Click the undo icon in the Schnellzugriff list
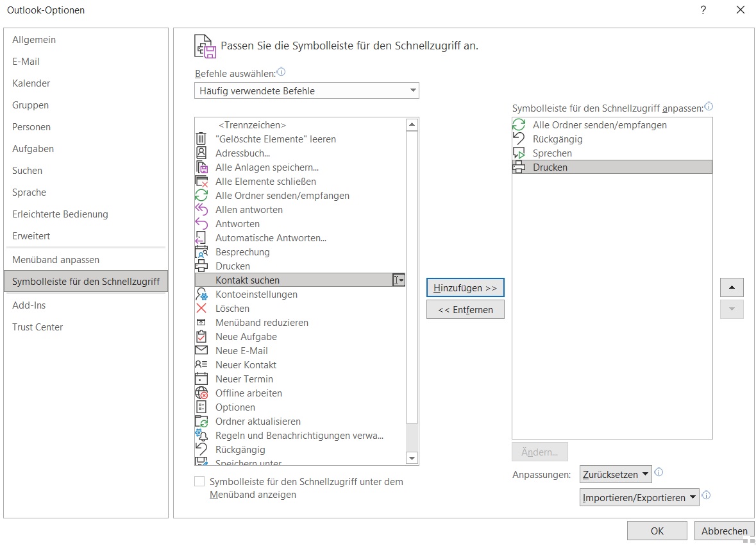Image resolution: width=756 pixels, height=546 pixels. (518, 139)
